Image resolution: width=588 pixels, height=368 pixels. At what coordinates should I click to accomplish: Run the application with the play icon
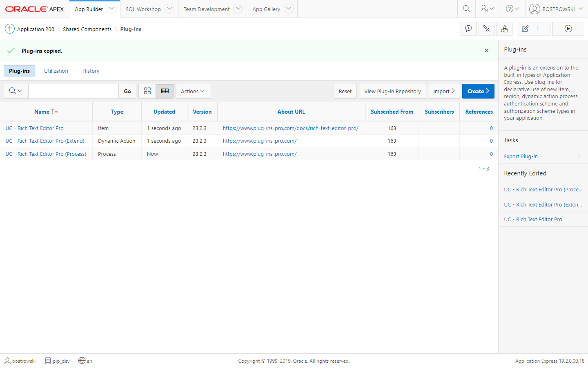pos(568,29)
